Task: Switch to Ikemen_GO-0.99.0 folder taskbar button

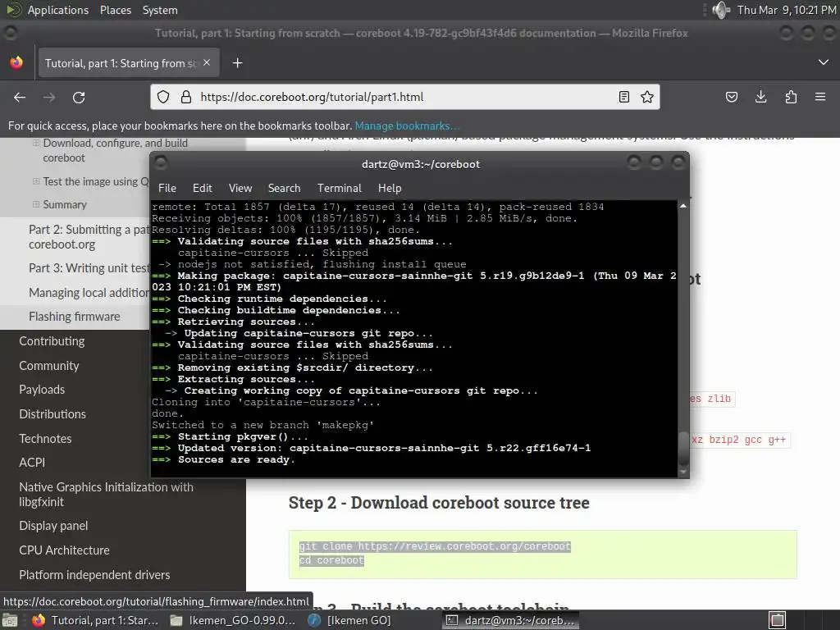Action: (233, 620)
